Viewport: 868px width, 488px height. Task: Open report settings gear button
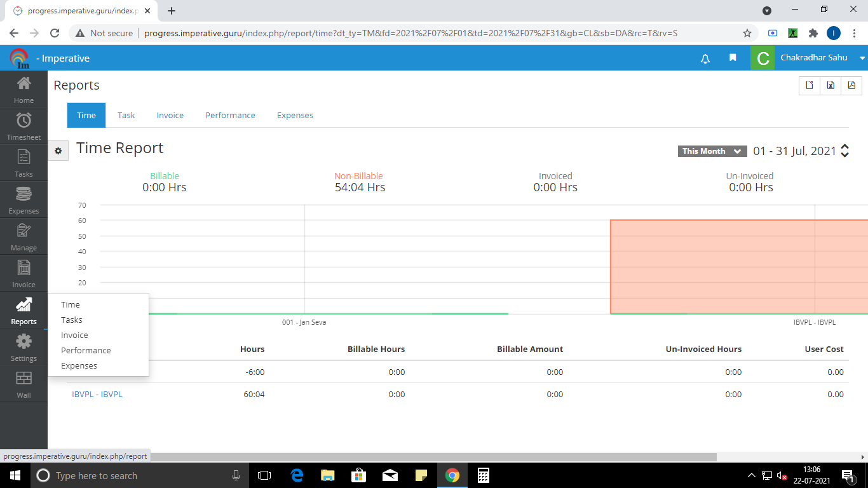(x=58, y=151)
